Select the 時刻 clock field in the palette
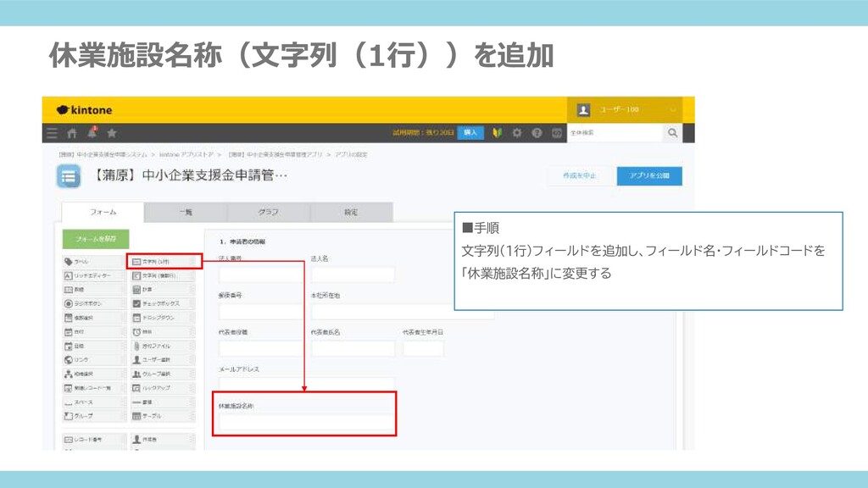Image resolution: width=868 pixels, height=488 pixels. point(164,331)
